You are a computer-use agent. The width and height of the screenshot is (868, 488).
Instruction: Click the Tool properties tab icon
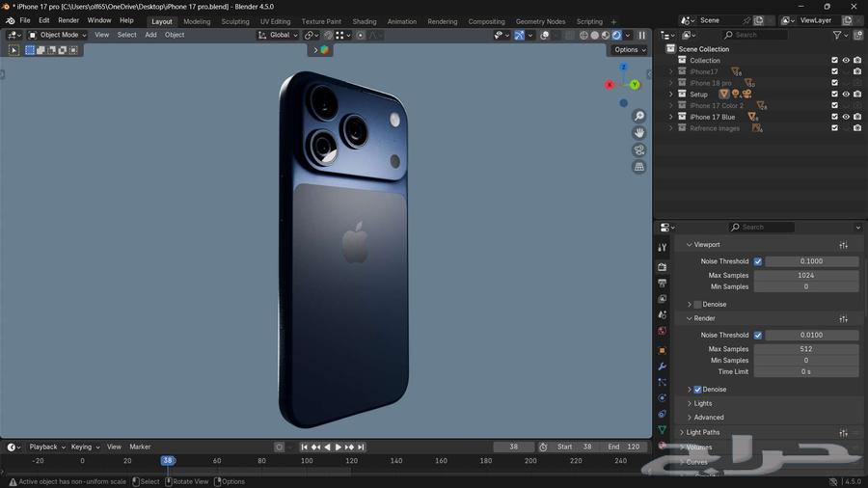pos(662,248)
